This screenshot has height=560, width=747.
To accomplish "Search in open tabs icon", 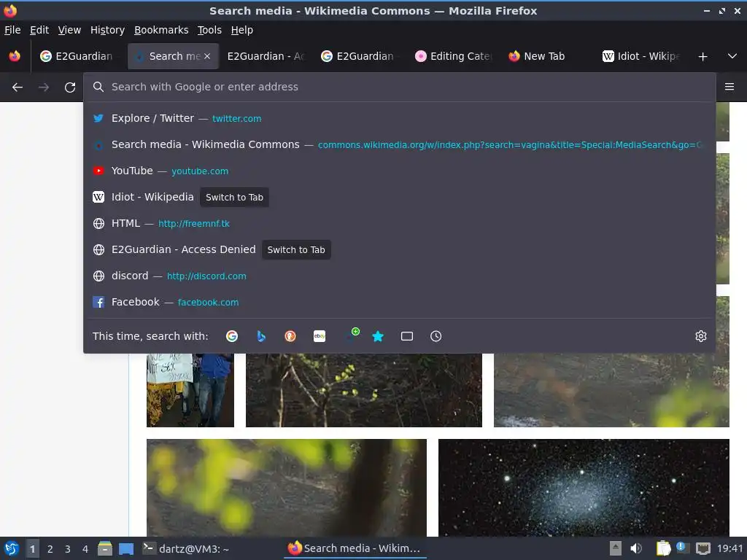I will pyautogui.click(x=407, y=336).
